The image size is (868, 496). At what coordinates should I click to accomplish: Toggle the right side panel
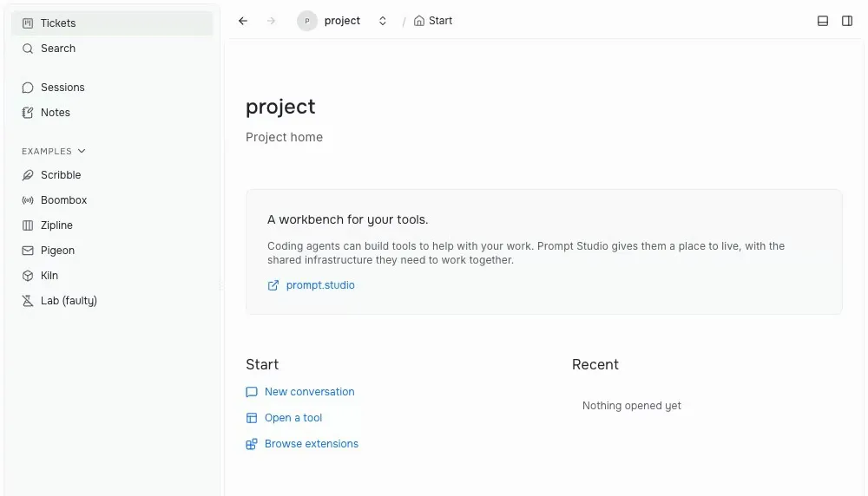847,21
